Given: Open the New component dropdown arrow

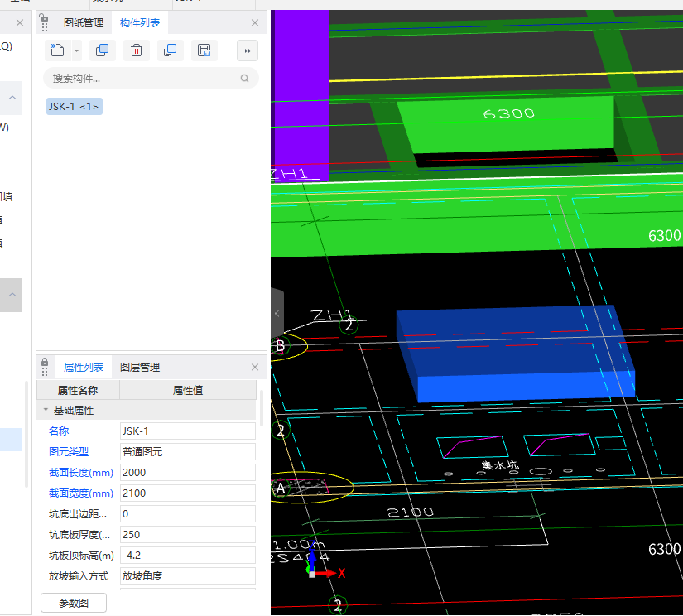Looking at the screenshot, I should tap(76, 51).
